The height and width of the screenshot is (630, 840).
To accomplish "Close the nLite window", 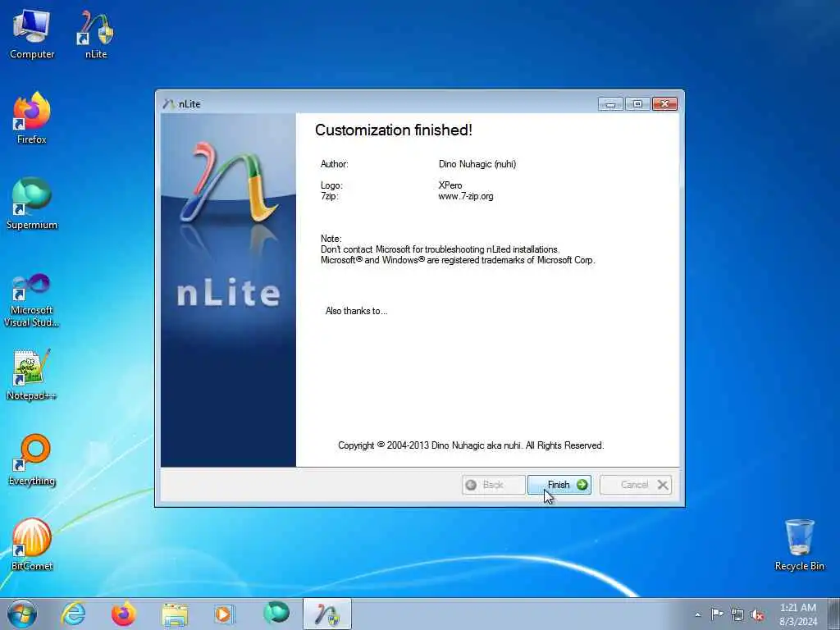I will [664, 104].
